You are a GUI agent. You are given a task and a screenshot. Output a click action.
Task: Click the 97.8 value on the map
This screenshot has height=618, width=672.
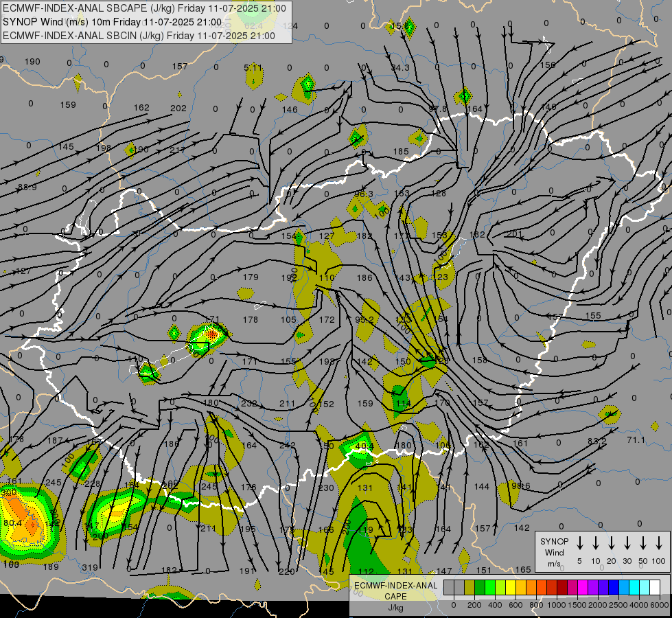[437, 109]
